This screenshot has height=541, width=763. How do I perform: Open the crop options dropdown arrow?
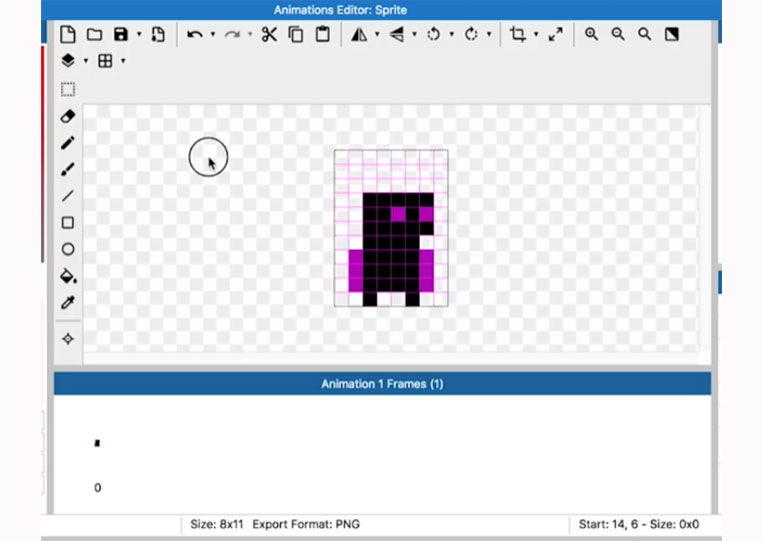click(x=536, y=35)
